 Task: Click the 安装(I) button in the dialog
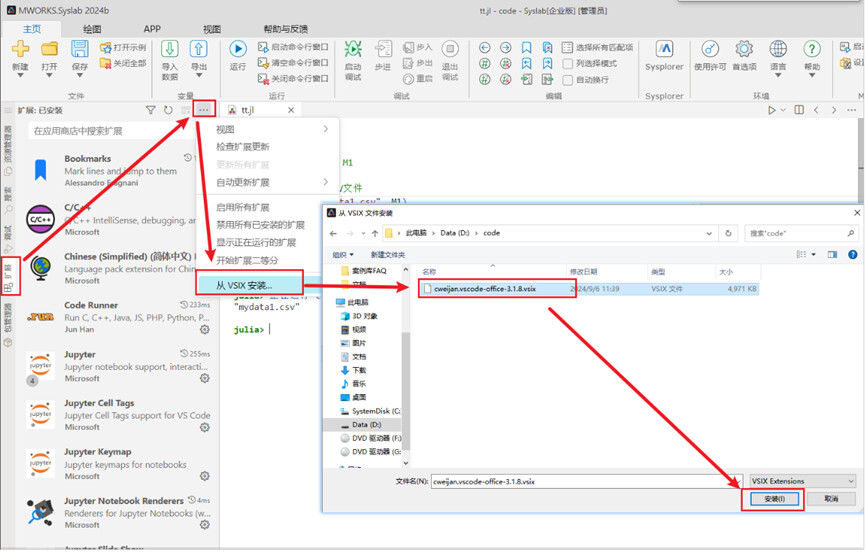tap(775, 499)
